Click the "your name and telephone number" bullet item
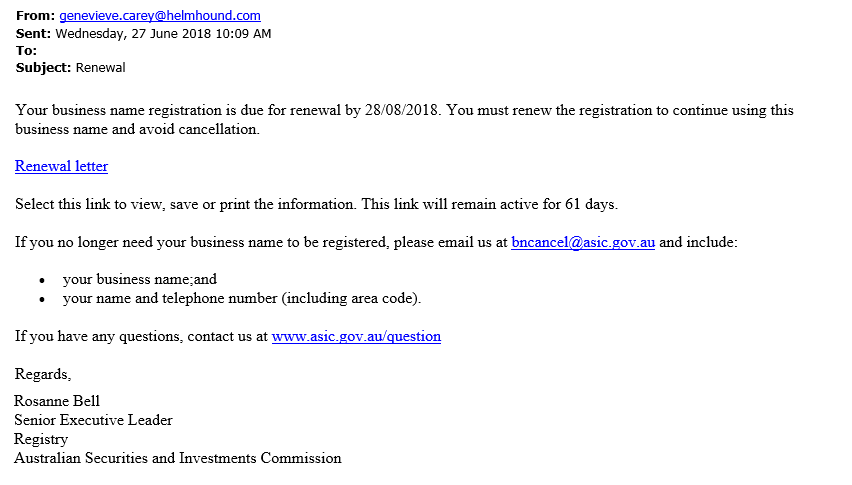This screenshot has height=485, width=852. pyautogui.click(x=241, y=298)
